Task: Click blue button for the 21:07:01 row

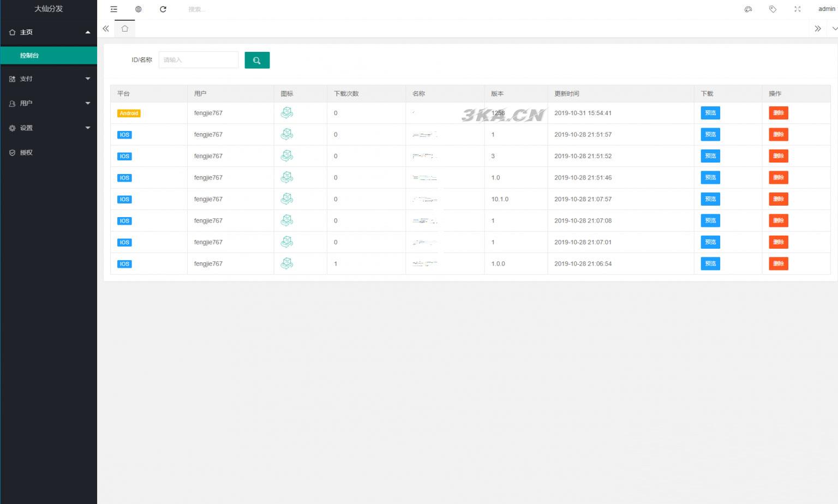Action: [x=710, y=242]
